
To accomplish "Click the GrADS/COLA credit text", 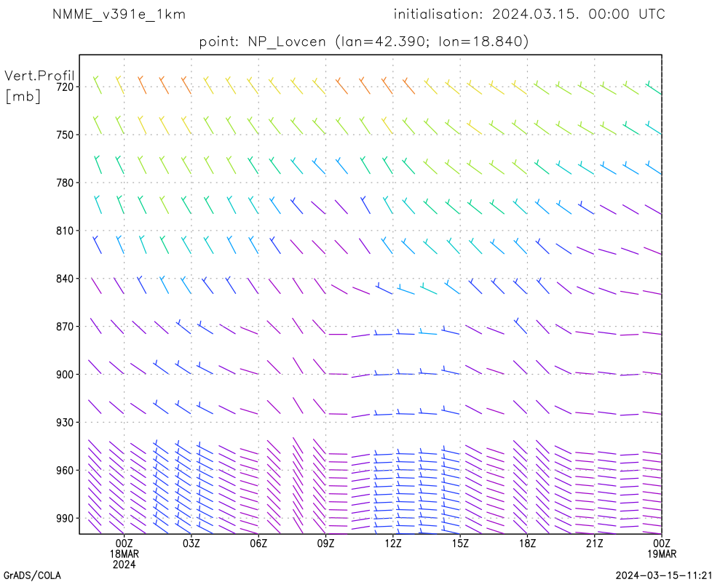I will pyautogui.click(x=32, y=576).
